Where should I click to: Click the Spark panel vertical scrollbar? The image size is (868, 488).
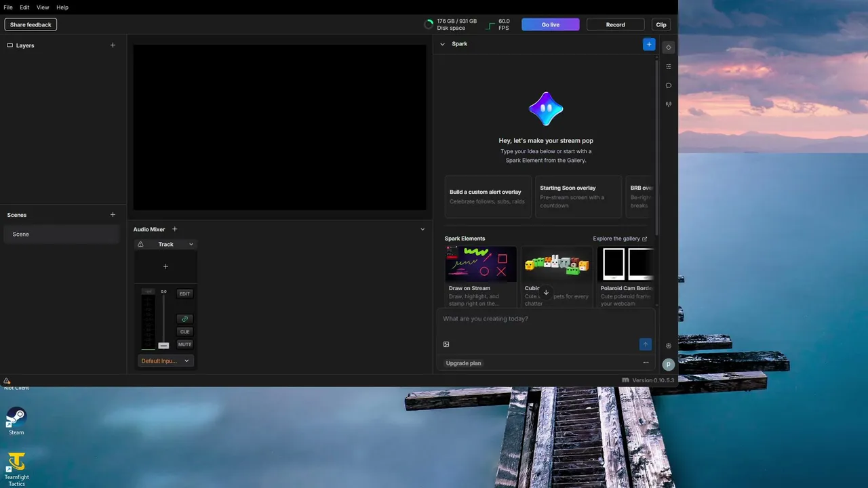pos(656,149)
